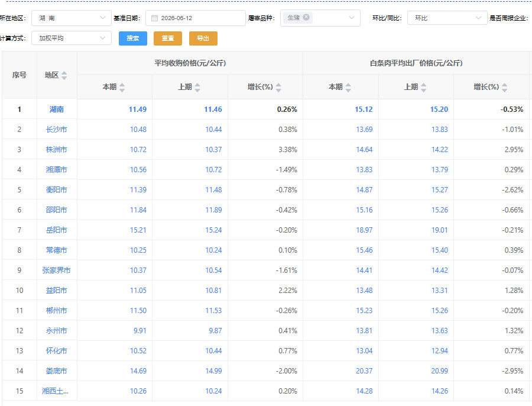Screen dimensions: 532x406
Task: Click 湖南 平均收购价格 本期 value 11.49
Action: pyautogui.click(x=138, y=109)
